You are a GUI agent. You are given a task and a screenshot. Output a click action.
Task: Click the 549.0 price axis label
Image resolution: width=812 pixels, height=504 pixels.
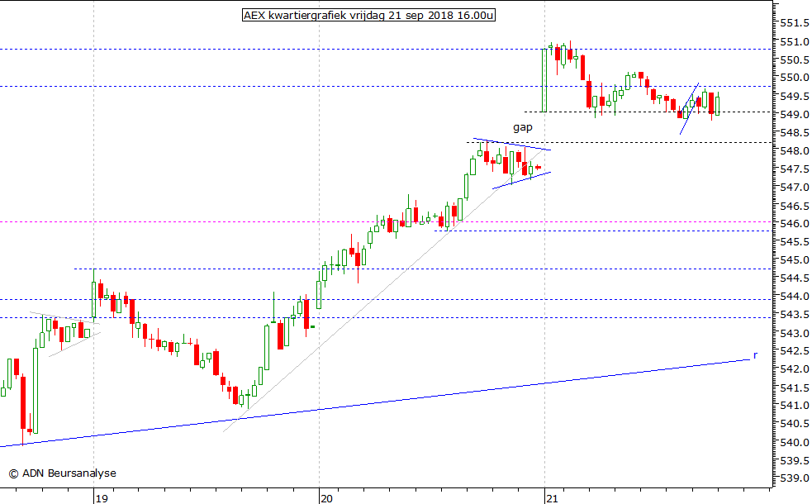[795, 115]
